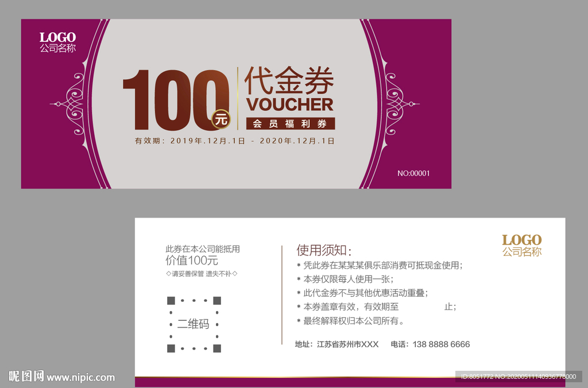The width and height of the screenshot is (588, 388).
Task: Click the white LOGO on purple voucher
Action: 58,37
